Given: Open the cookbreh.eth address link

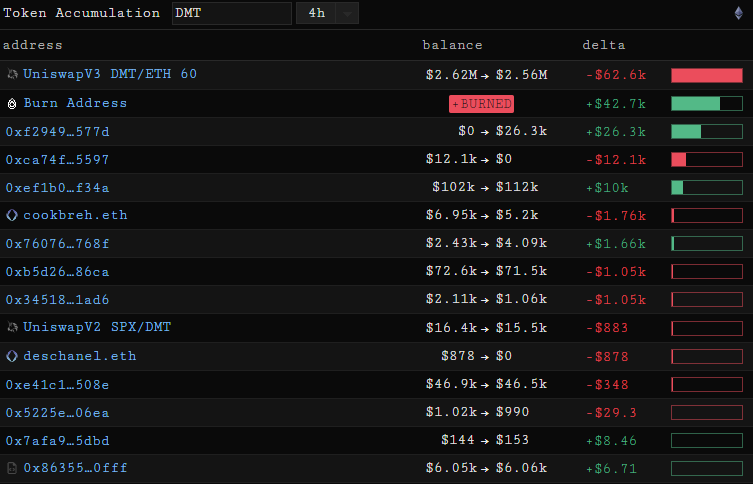Looking at the screenshot, I should pos(75,215).
